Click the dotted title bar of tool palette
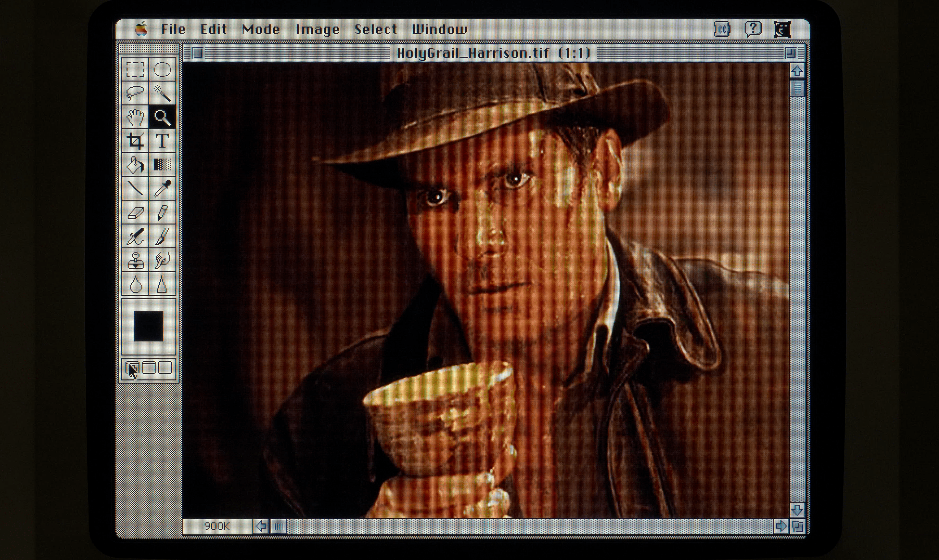The height and width of the screenshot is (560, 939). click(x=149, y=49)
